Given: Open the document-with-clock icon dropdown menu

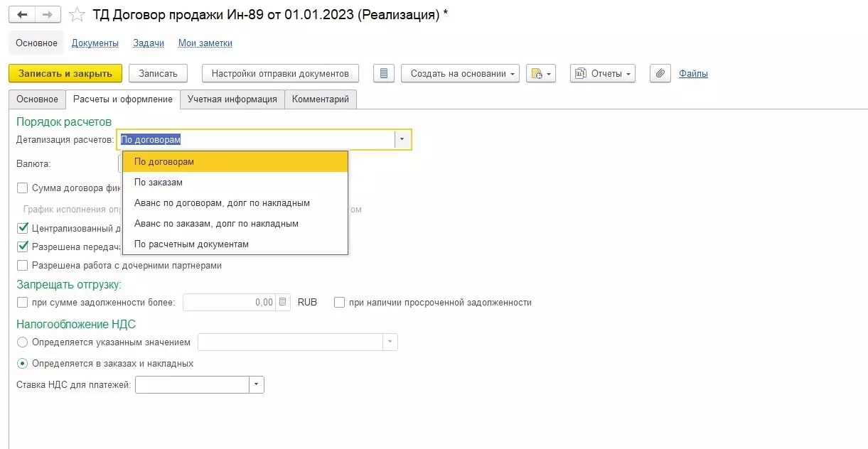Looking at the screenshot, I should 540,73.
